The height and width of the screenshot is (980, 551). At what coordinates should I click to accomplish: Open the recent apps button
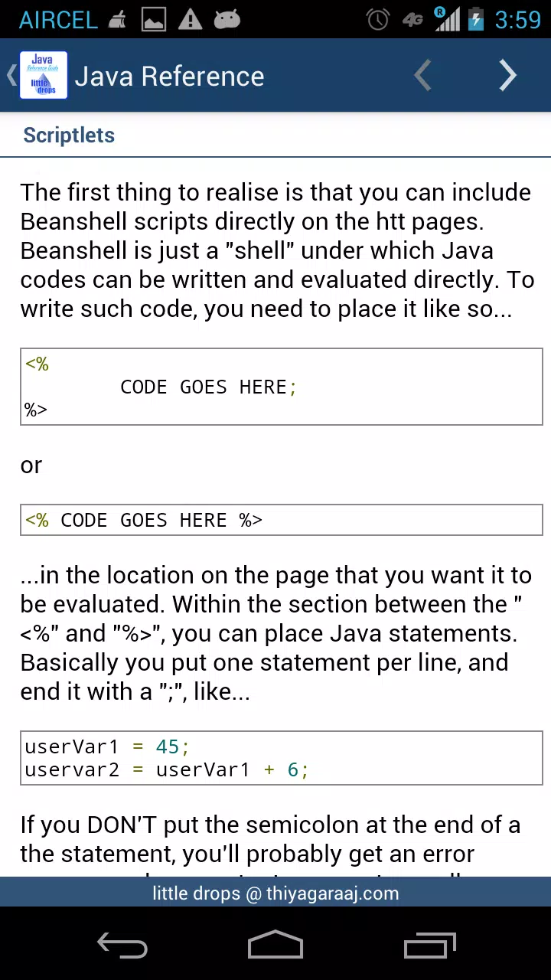point(429,945)
